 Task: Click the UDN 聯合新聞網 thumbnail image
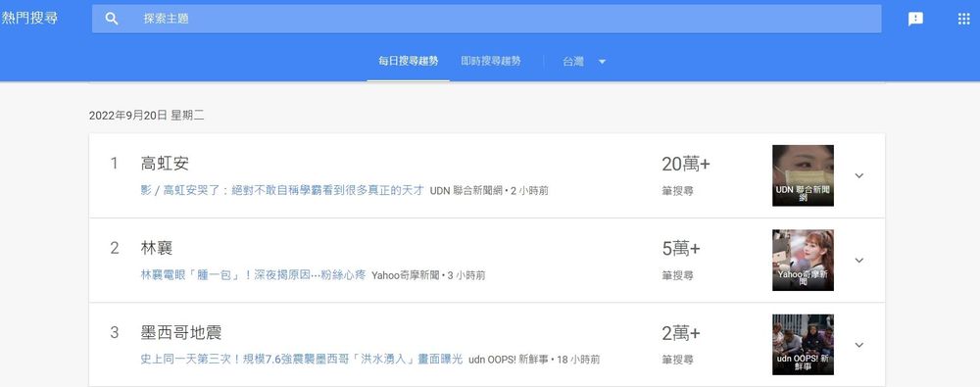(803, 175)
